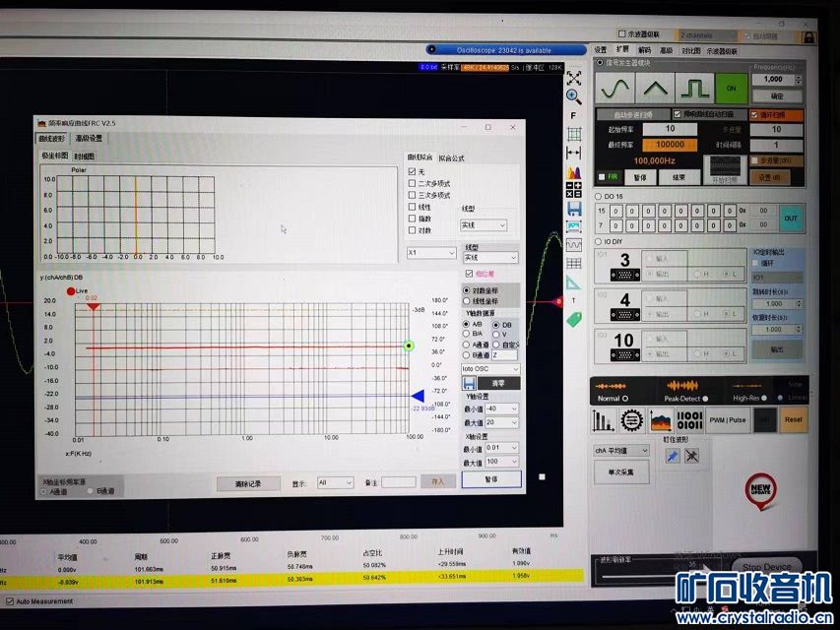This screenshot has width=840, height=630.
Task: Click the waveform display icon
Action: pyautogui.click(x=574, y=245)
